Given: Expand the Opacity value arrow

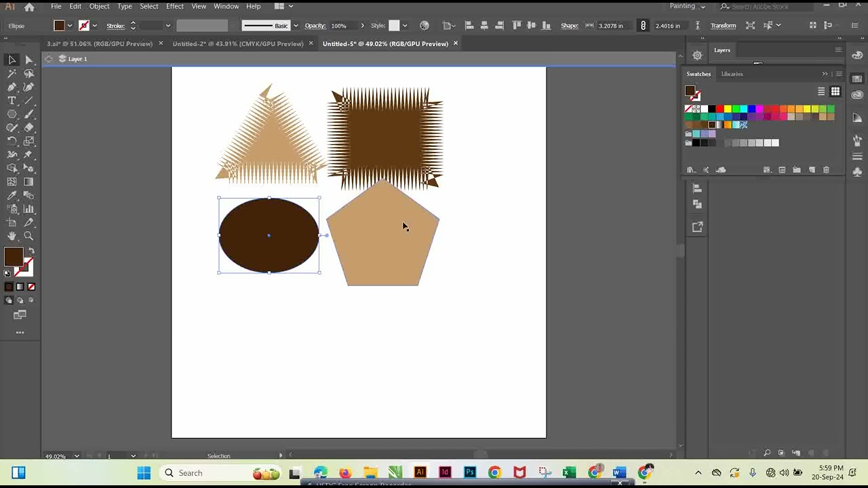Looking at the screenshot, I should click(x=362, y=26).
